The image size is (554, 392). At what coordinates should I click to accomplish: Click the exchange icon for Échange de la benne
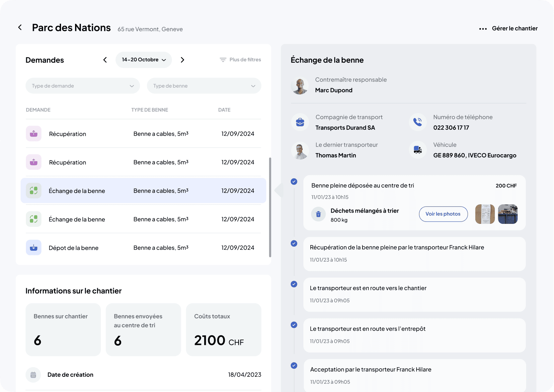(34, 190)
